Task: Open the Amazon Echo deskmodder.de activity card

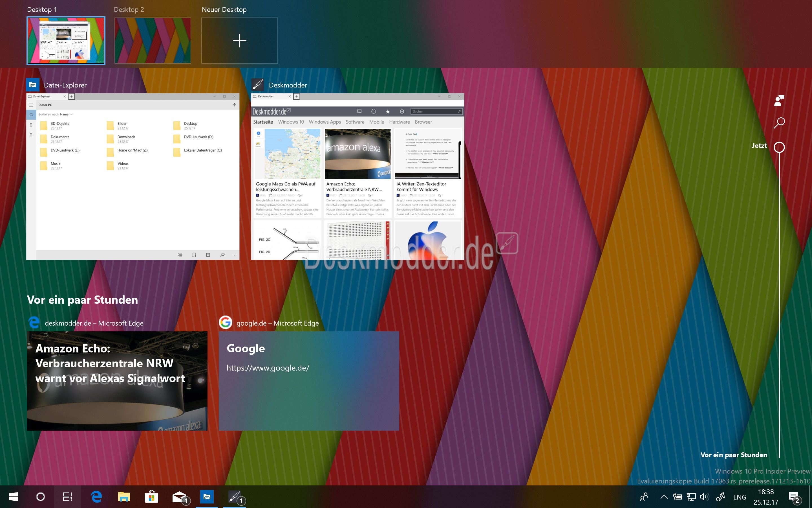Action: (x=117, y=381)
